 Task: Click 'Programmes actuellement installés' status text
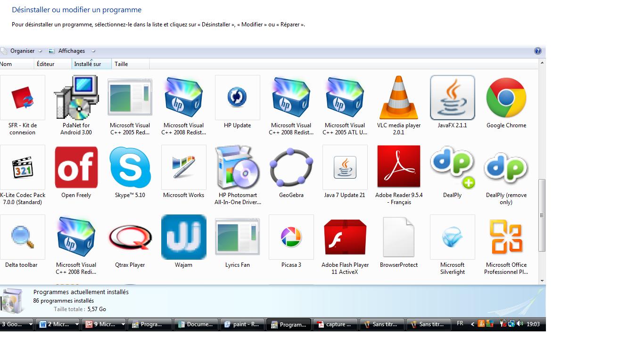[81, 292]
